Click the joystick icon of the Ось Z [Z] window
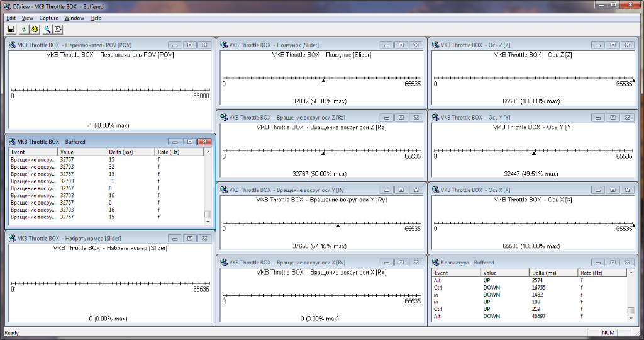Screen dimensions: 644x340 pos(435,45)
